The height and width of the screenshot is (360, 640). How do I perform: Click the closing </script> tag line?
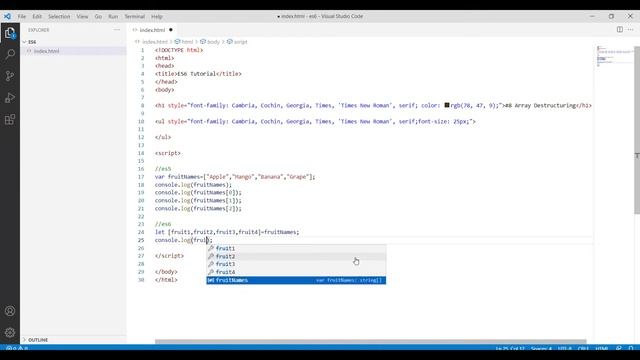pyautogui.click(x=169, y=256)
